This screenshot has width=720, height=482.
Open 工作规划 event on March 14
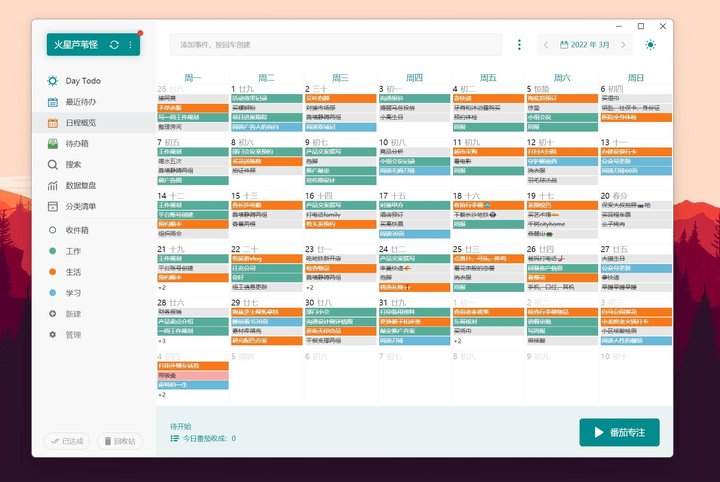point(193,205)
